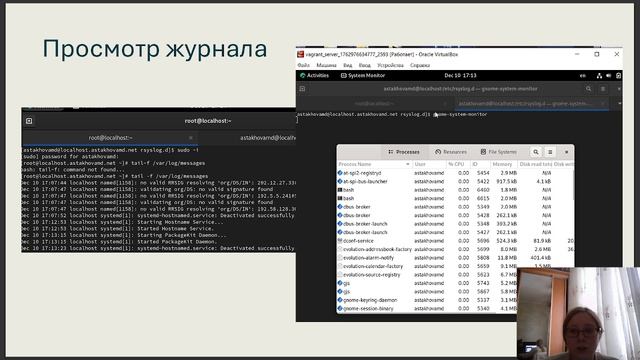This screenshot has height=360, width=640.
Task: Sort by Disk read total column header
Action: click(535, 164)
